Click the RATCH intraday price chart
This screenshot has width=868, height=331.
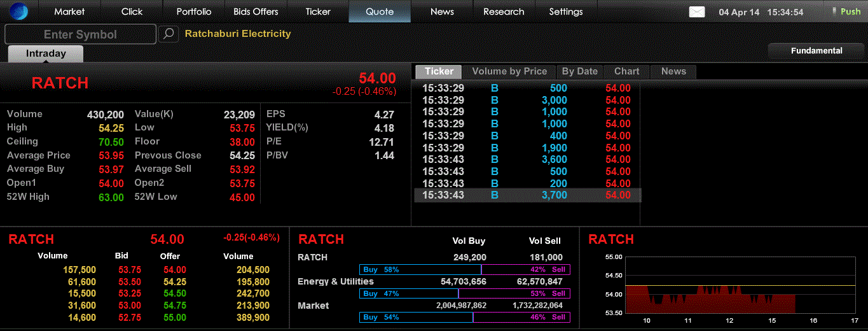pyautogui.click(x=740, y=286)
